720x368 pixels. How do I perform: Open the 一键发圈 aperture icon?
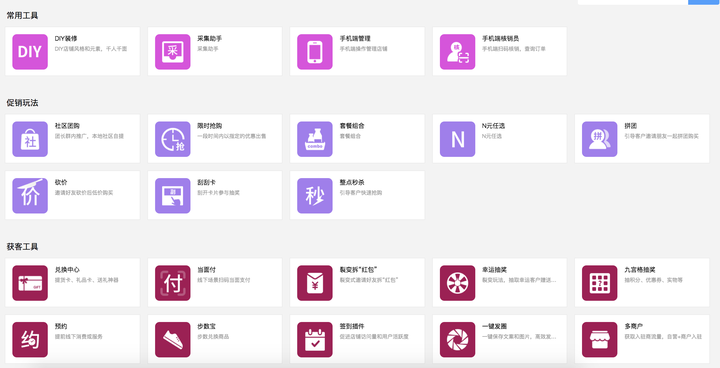pos(457,340)
